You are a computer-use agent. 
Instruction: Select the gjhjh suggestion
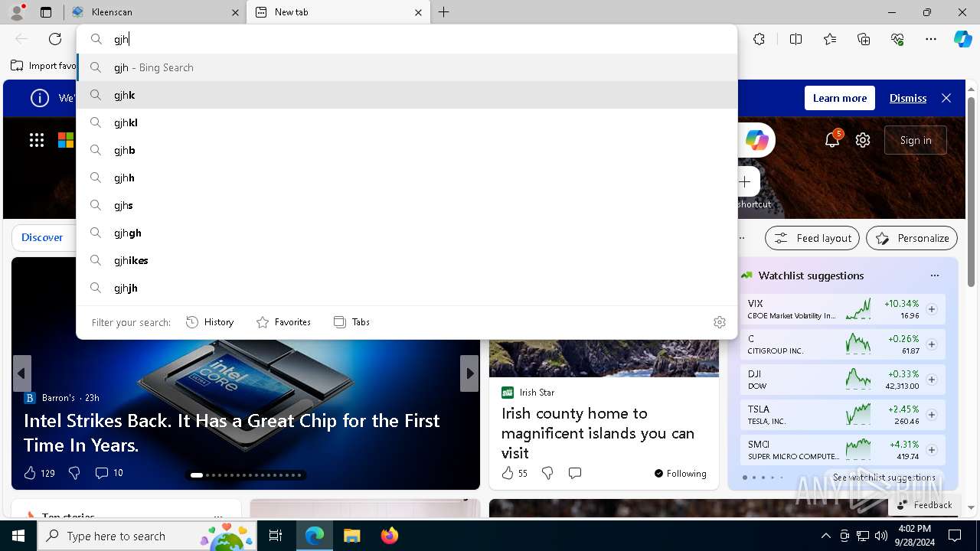pyautogui.click(x=407, y=288)
